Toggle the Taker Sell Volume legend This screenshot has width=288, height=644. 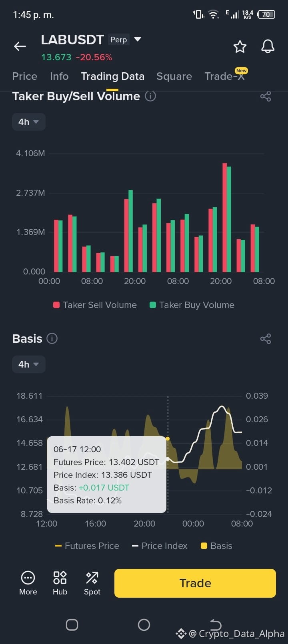[x=95, y=305]
